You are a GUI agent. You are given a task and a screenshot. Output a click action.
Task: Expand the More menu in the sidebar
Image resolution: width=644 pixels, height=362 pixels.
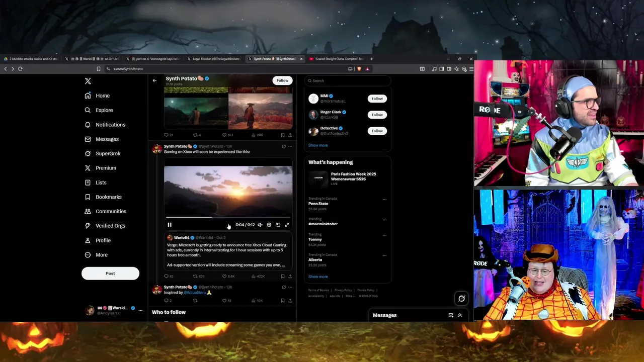pyautogui.click(x=97, y=255)
